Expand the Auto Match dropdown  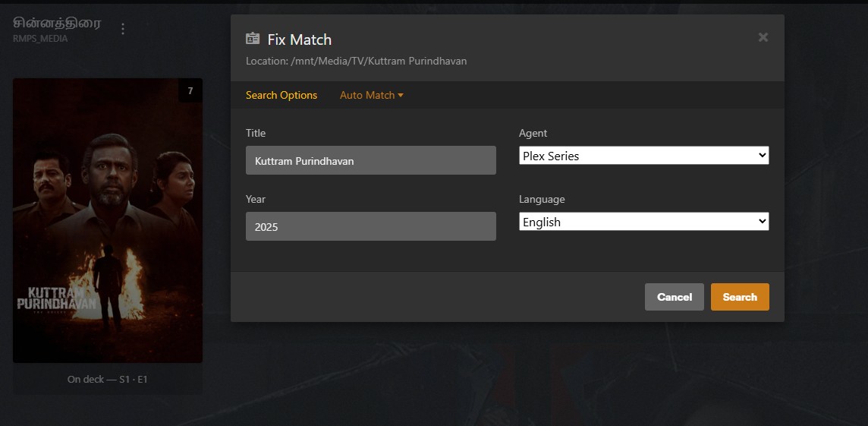pos(371,95)
